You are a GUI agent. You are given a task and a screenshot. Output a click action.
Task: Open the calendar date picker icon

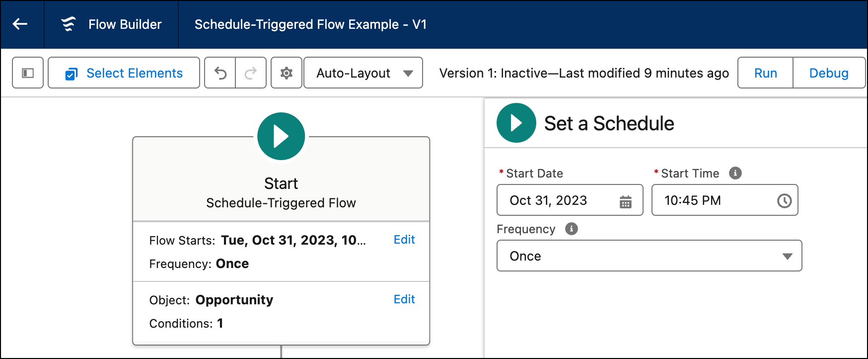click(x=626, y=201)
